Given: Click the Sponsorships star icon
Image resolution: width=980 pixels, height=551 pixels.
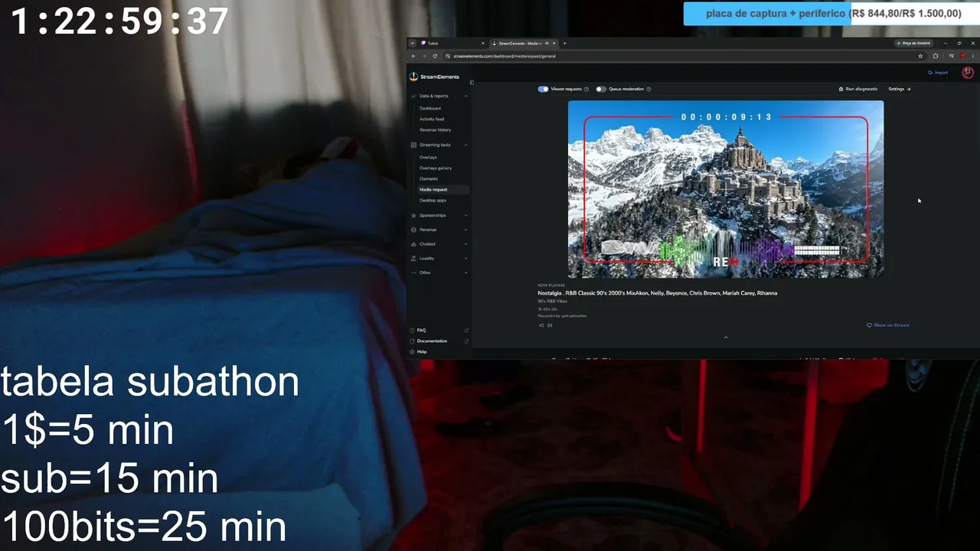Looking at the screenshot, I should (x=413, y=215).
